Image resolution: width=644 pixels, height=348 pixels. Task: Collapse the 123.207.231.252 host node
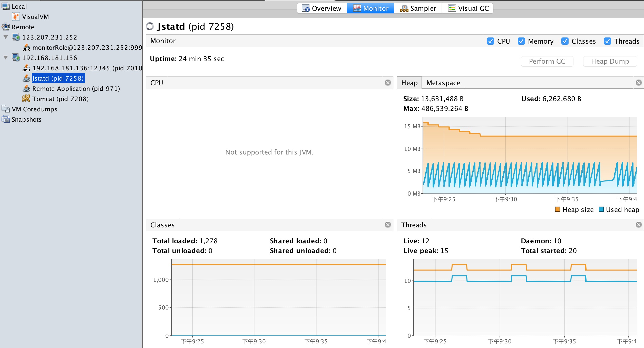click(6, 37)
